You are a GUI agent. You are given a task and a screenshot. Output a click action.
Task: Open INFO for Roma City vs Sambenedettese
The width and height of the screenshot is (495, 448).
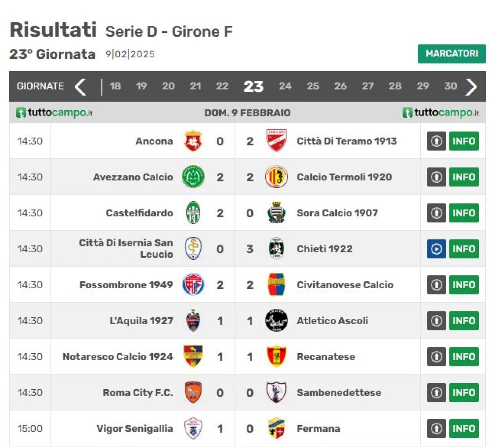(x=464, y=392)
